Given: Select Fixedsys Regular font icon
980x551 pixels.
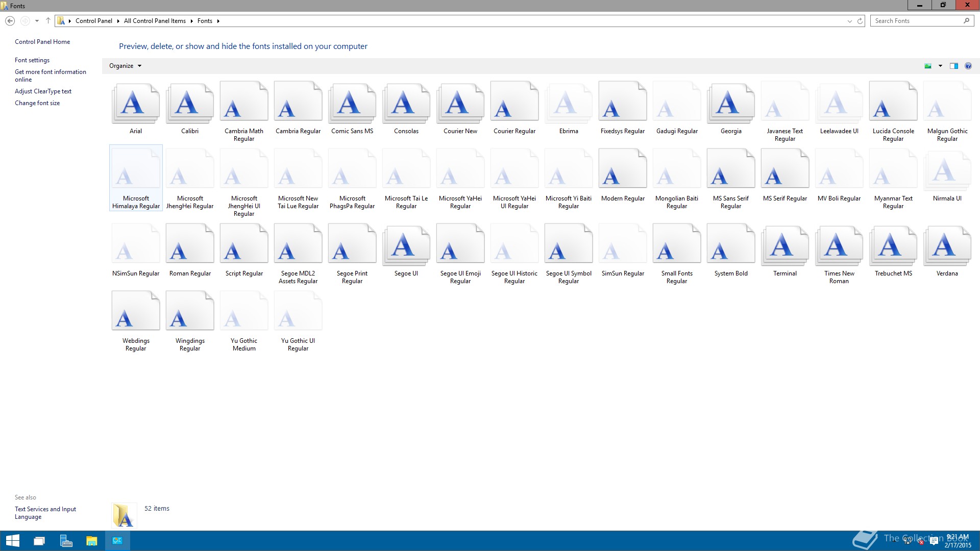Looking at the screenshot, I should click(x=623, y=102).
